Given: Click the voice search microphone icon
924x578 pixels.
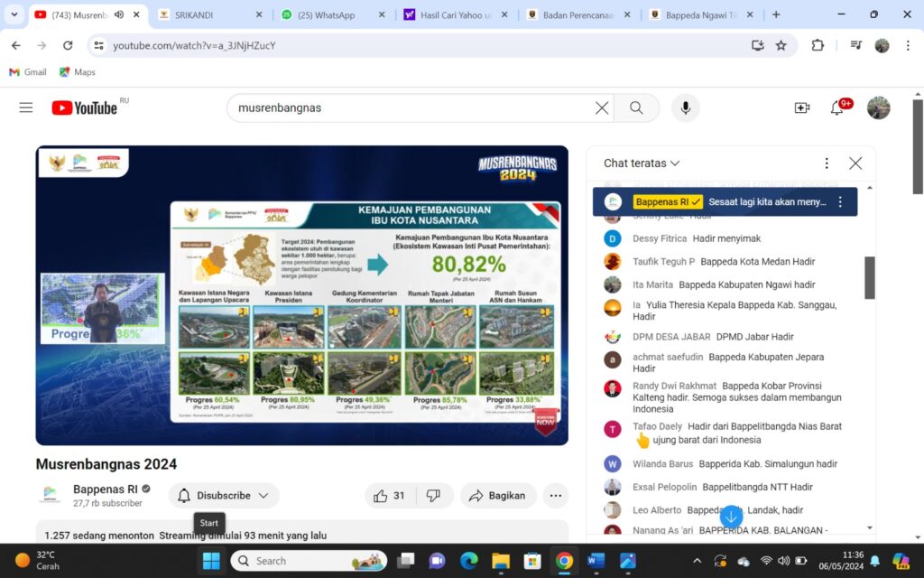Looking at the screenshot, I should click(x=686, y=108).
